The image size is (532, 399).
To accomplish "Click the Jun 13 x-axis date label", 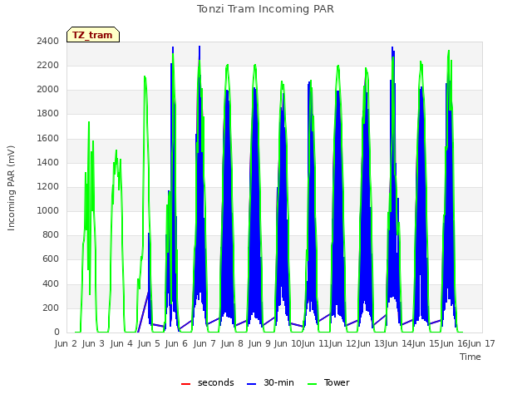I will pos(371,343).
